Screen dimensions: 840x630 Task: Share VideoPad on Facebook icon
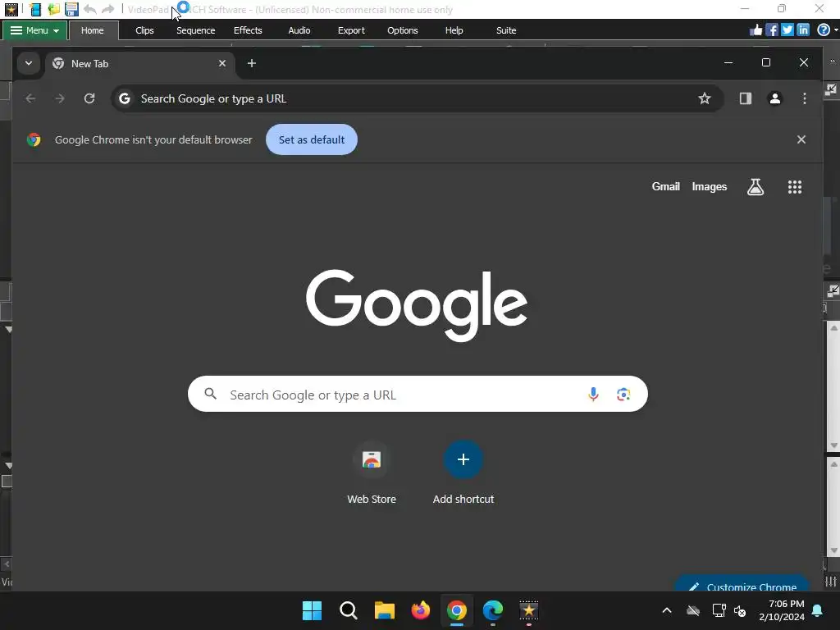(x=771, y=30)
